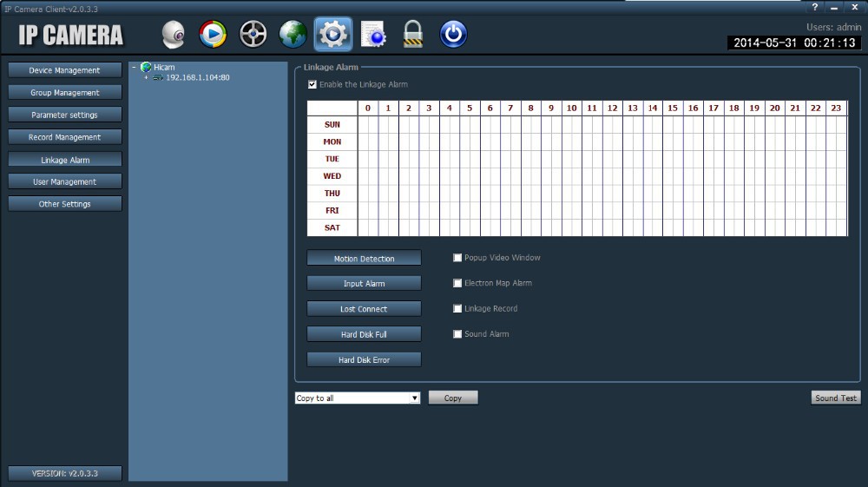
Task: Click the video playback icon in toolbar
Action: [x=213, y=34]
